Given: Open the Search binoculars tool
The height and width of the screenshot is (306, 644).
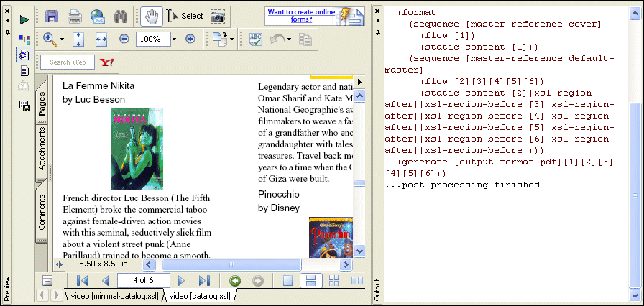Looking at the screenshot, I should (121, 16).
